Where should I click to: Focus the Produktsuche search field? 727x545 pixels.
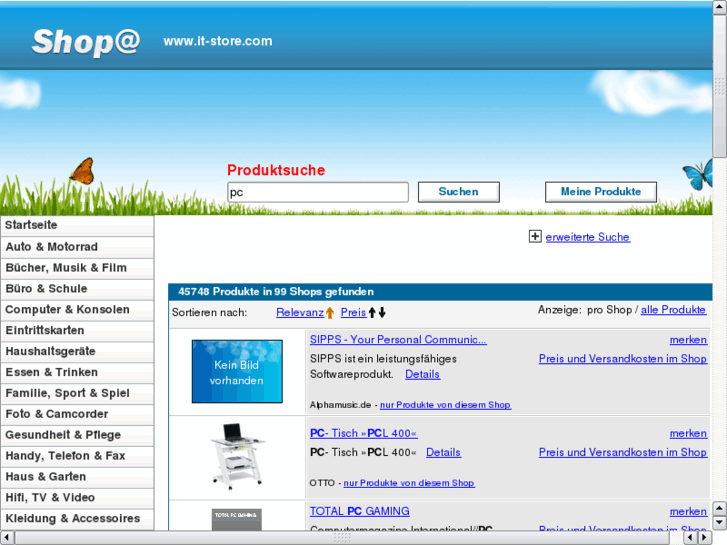click(318, 192)
